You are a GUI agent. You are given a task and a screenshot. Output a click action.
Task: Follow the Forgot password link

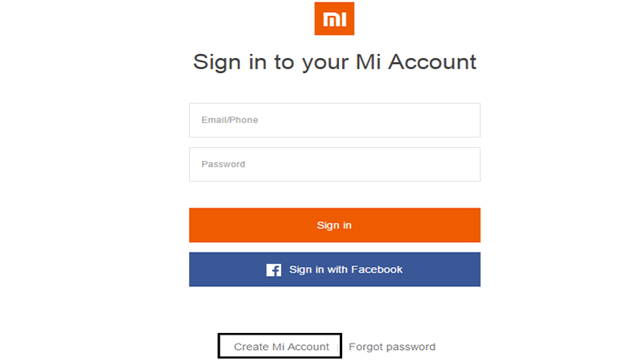tap(392, 347)
